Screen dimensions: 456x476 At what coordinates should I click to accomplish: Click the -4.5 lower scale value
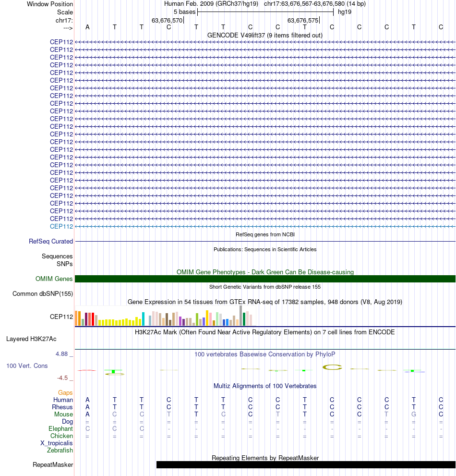(62, 378)
